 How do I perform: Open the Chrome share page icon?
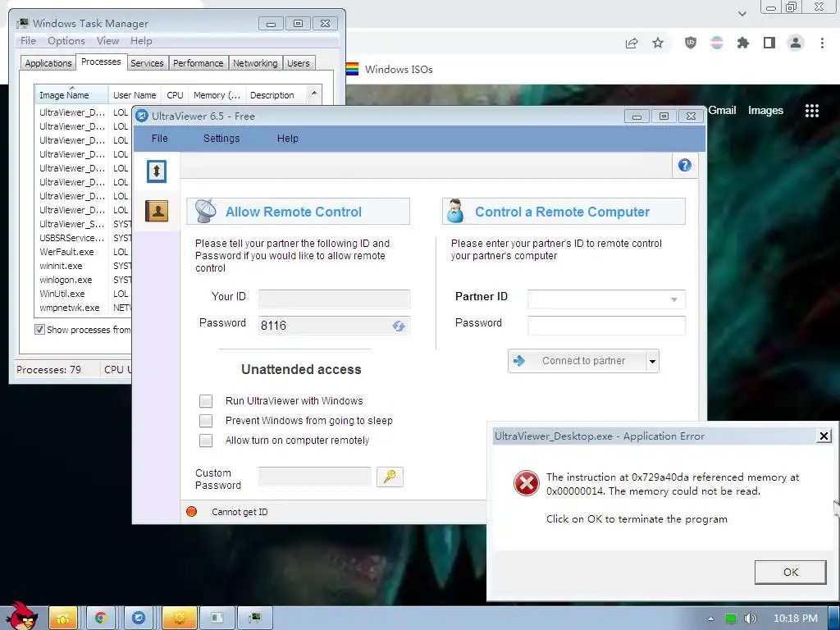pyautogui.click(x=632, y=43)
